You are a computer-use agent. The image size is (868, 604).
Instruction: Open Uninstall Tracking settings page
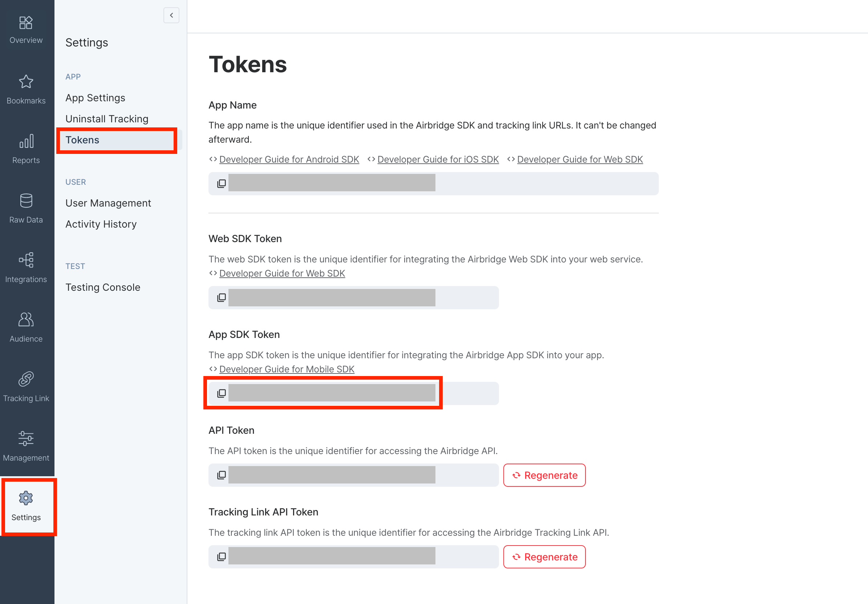point(107,119)
